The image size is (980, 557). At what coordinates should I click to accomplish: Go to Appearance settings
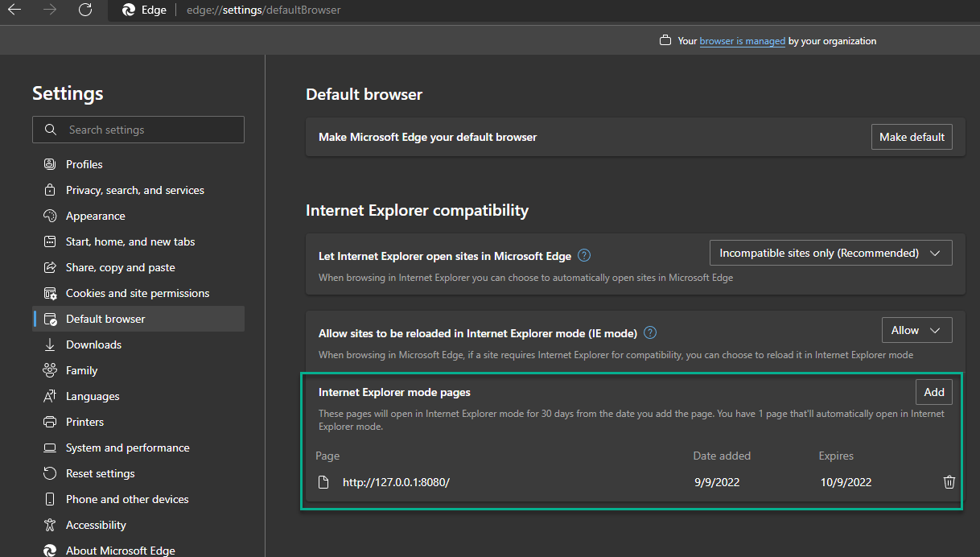point(138,216)
